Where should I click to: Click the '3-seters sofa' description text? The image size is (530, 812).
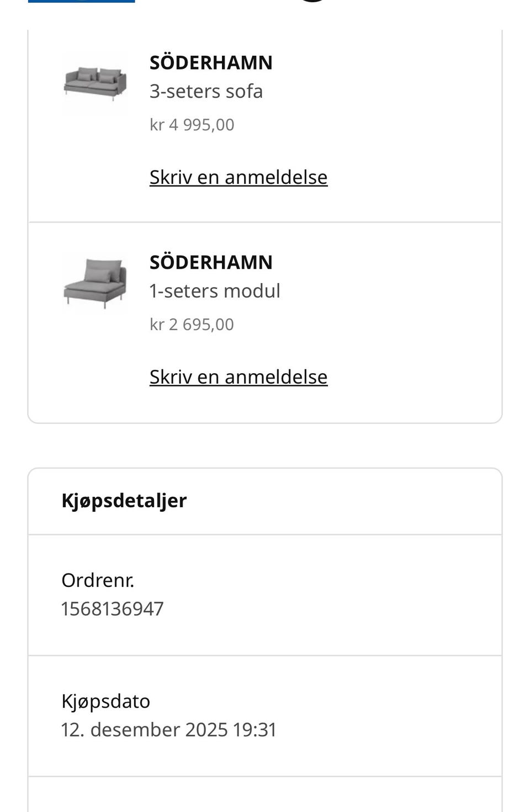point(206,91)
